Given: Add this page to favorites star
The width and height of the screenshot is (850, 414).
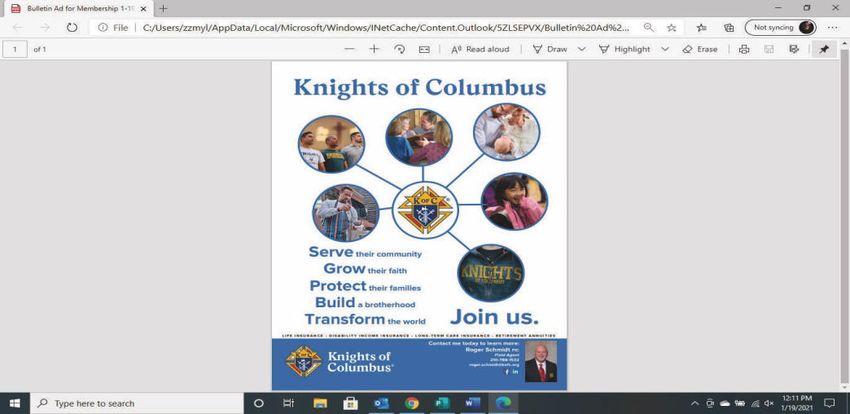Looking at the screenshot, I should (x=672, y=28).
